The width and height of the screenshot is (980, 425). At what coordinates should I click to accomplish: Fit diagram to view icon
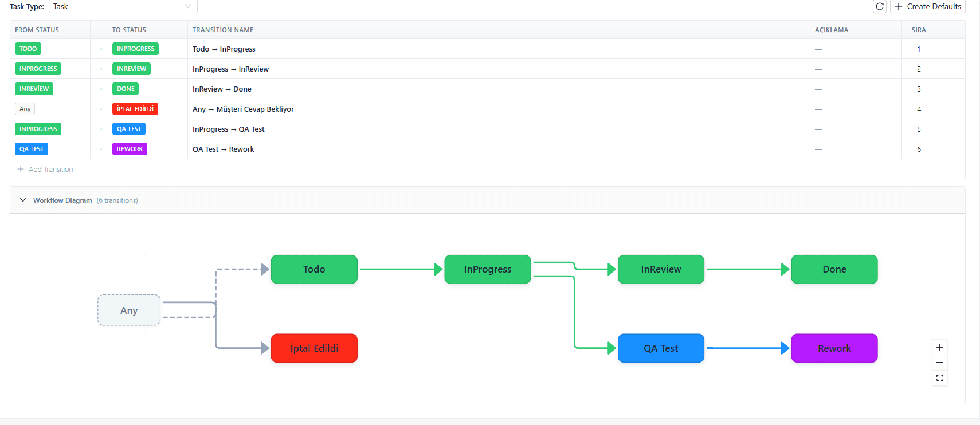tap(940, 378)
